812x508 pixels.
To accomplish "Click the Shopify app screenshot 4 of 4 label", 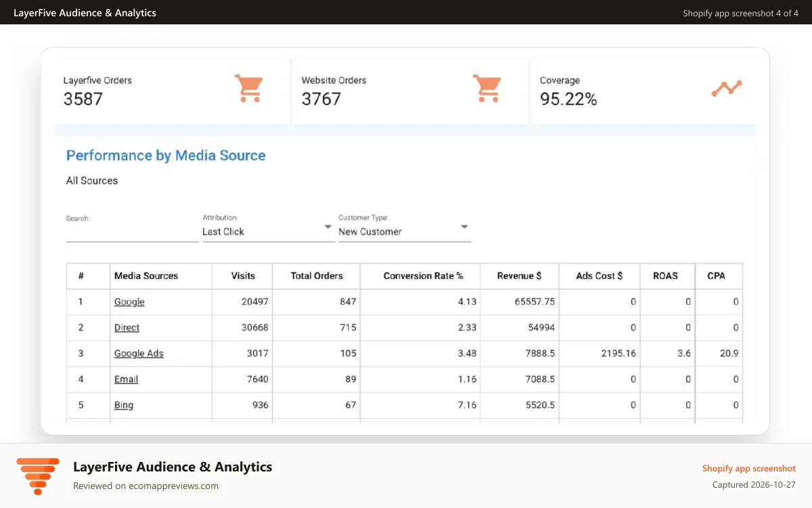I will (x=740, y=13).
